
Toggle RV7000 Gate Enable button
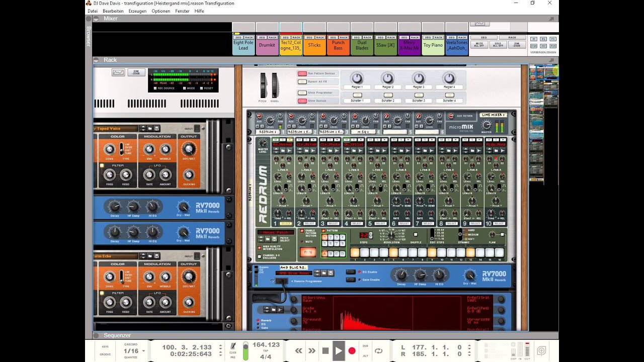[351, 280]
